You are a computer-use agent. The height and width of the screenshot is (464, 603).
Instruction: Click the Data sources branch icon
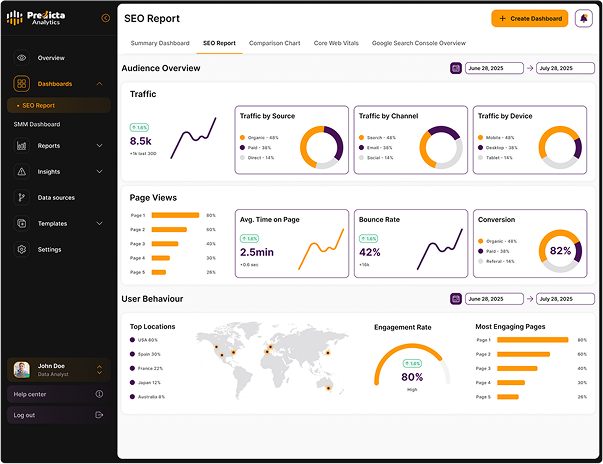tap(22, 198)
